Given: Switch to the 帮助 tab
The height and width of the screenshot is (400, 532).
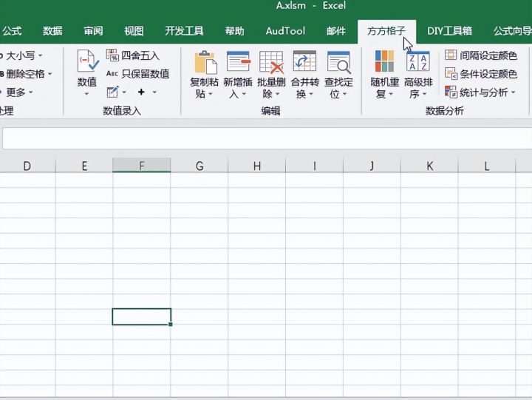Looking at the screenshot, I should pyautogui.click(x=235, y=31).
